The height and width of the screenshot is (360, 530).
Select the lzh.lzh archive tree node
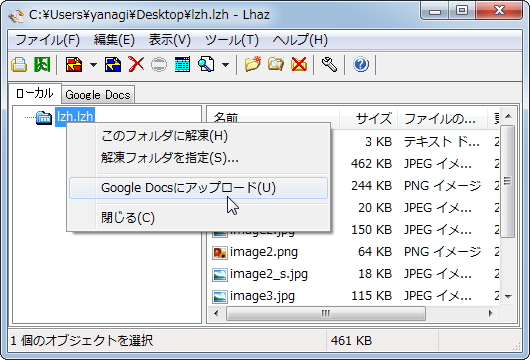75,117
